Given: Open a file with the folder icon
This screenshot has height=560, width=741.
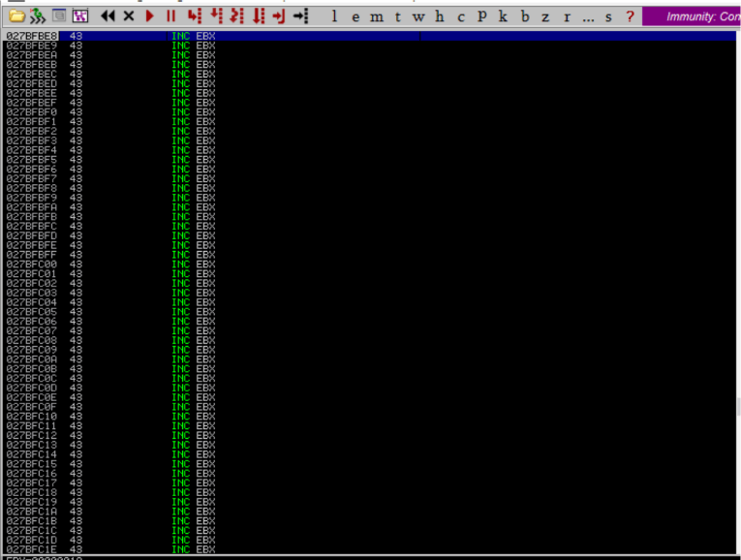Looking at the screenshot, I should coord(17,16).
